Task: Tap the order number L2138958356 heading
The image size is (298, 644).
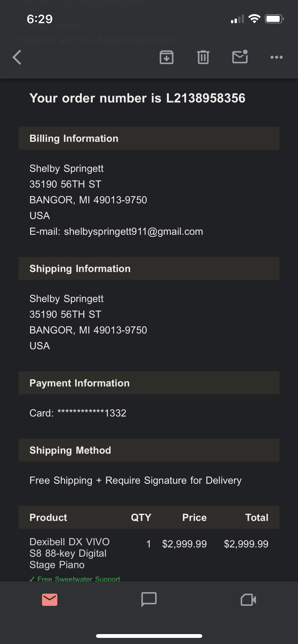Action: [137, 98]
